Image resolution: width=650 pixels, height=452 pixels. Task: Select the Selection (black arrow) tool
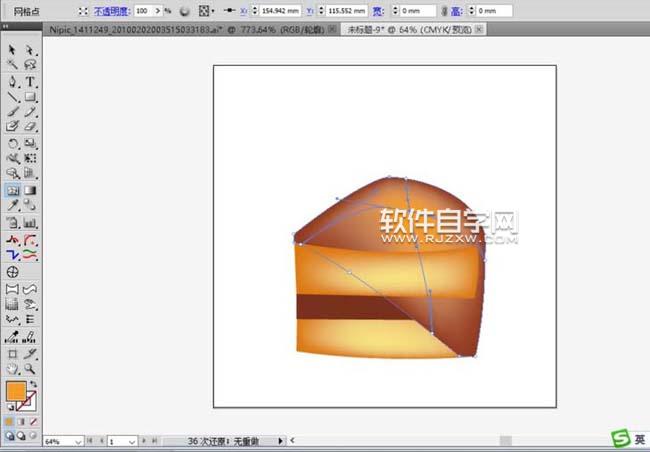pos(13,49)
